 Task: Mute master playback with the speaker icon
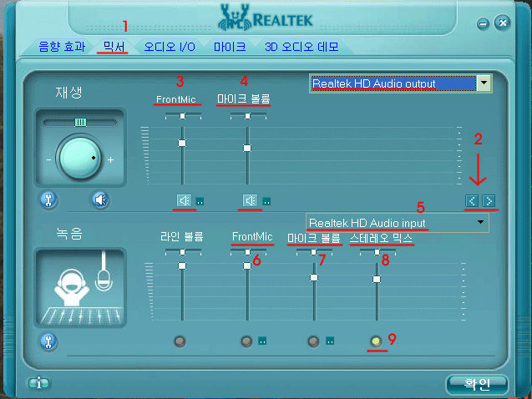click(100, 200)
